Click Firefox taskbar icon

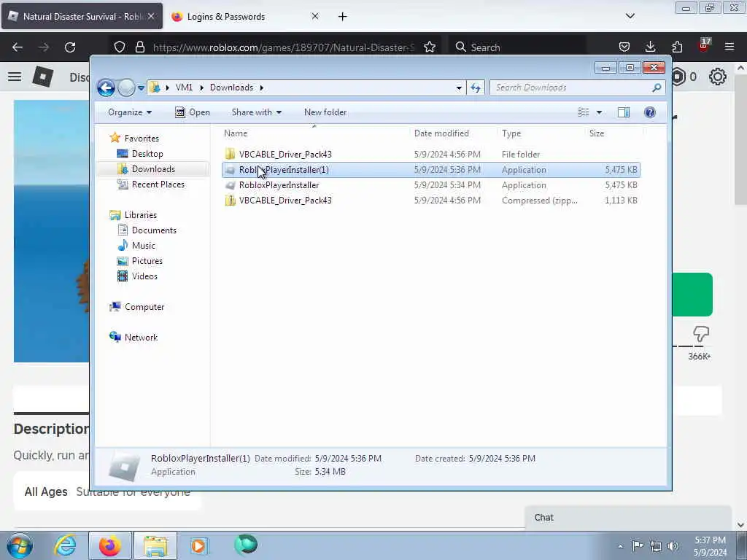click(110, 545)
